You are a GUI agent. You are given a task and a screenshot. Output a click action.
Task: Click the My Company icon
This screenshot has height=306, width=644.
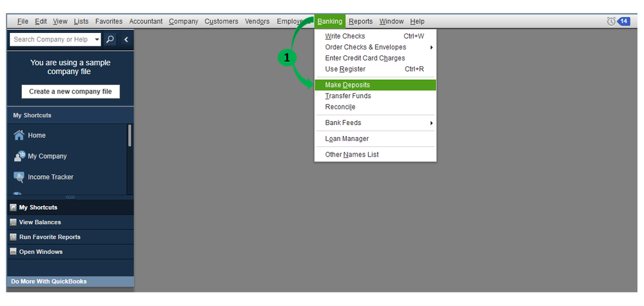[x=19, y=156]
